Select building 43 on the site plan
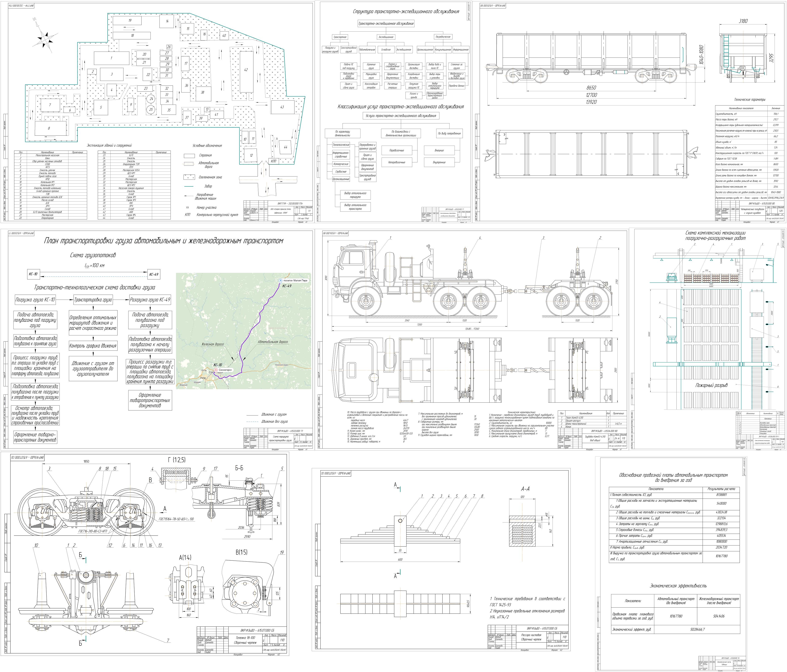This screenshot has width=787, height=672. (x=282, y=107)
